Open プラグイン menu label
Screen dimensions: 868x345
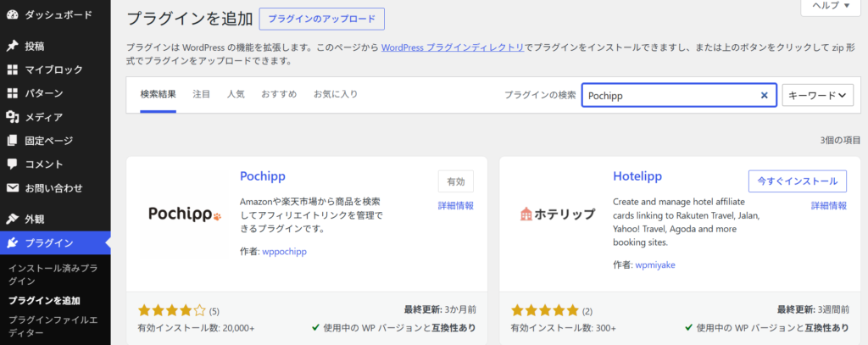point(48,242)
